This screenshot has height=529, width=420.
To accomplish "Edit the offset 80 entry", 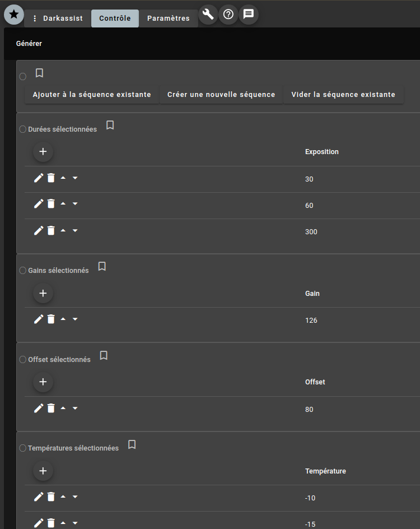I will [x=39, y=409].
